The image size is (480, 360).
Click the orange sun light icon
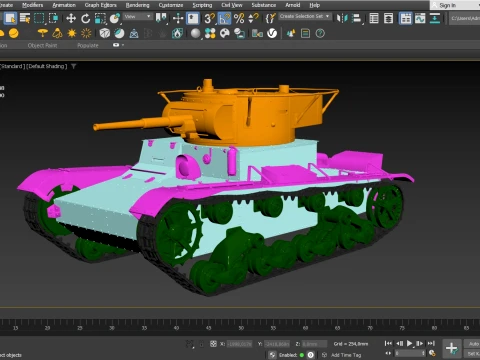click(72, 33)
